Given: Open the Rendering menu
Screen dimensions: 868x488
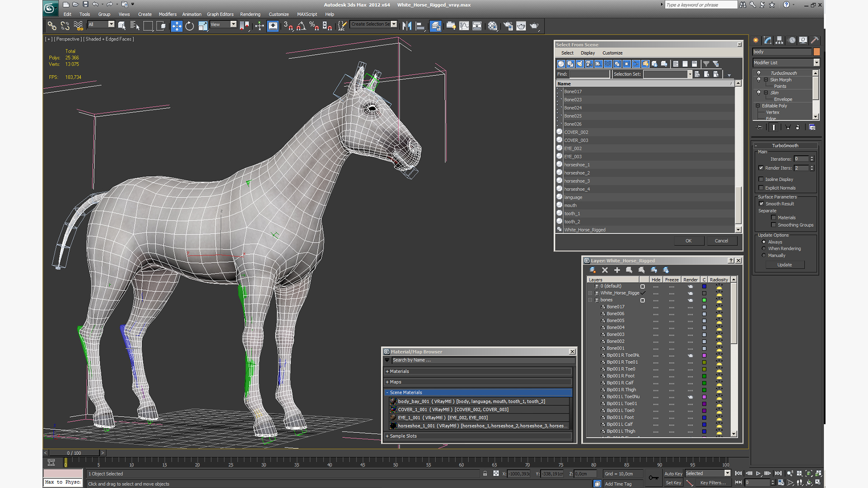Looking at the screenshot, I should 250,14.
